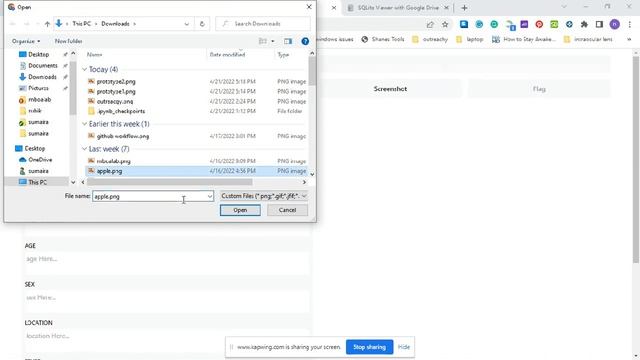
Task: Click the Screenshot button on webpage
Action: 390,89
